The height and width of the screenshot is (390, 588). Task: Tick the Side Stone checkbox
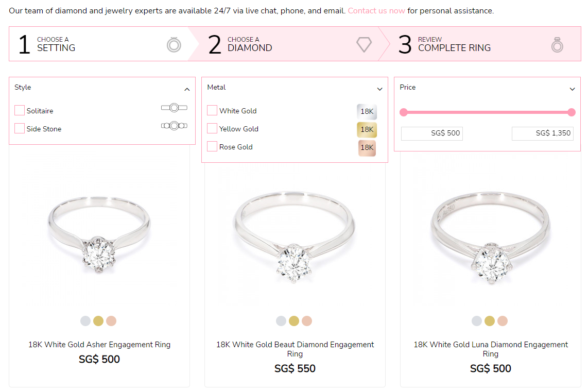pos(20,128)
